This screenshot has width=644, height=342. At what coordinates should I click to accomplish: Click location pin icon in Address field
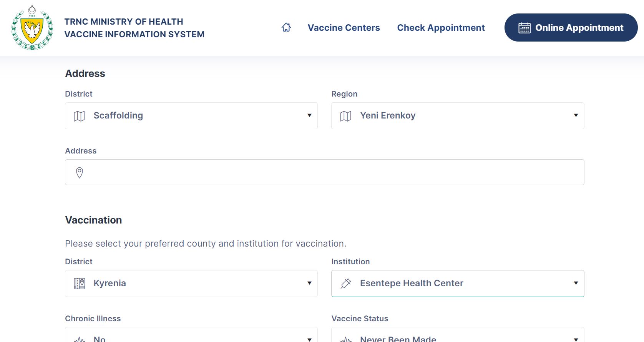coord(80,173)
